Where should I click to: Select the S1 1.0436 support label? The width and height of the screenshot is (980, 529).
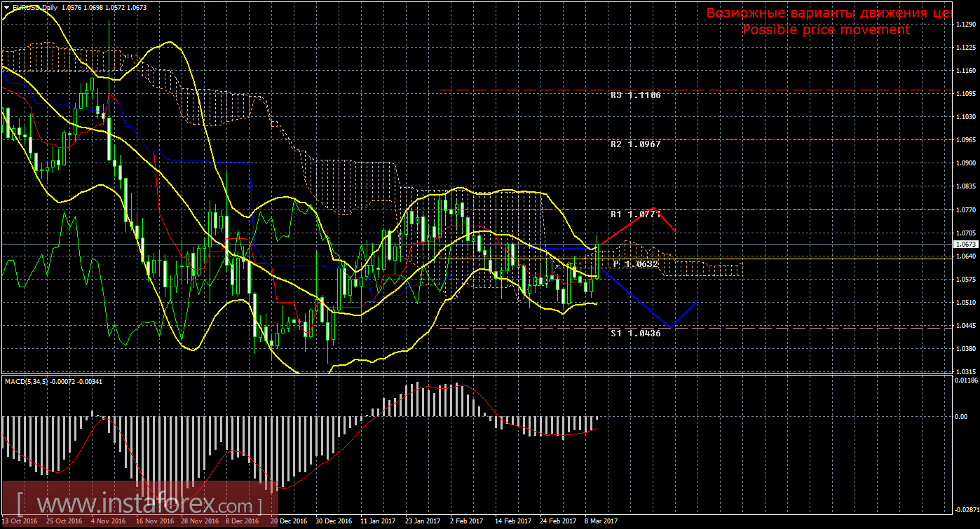coord(636,333)
